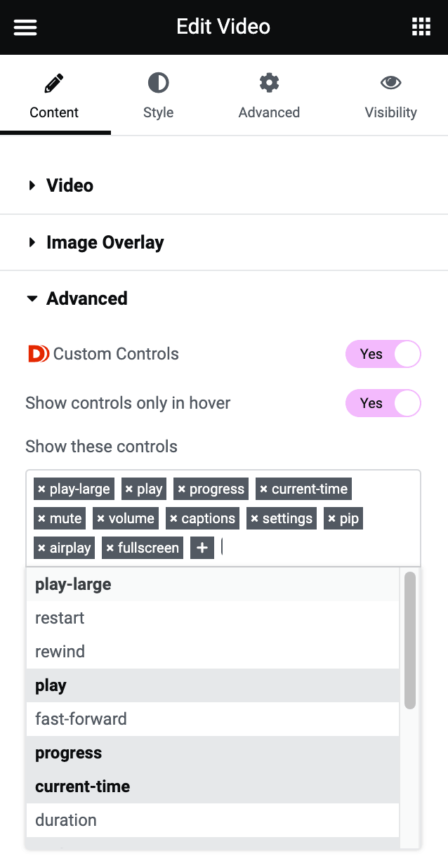Click the widgets grid icon top right
Viewport: 448px width, 868px height.
(x=421, y=27)
